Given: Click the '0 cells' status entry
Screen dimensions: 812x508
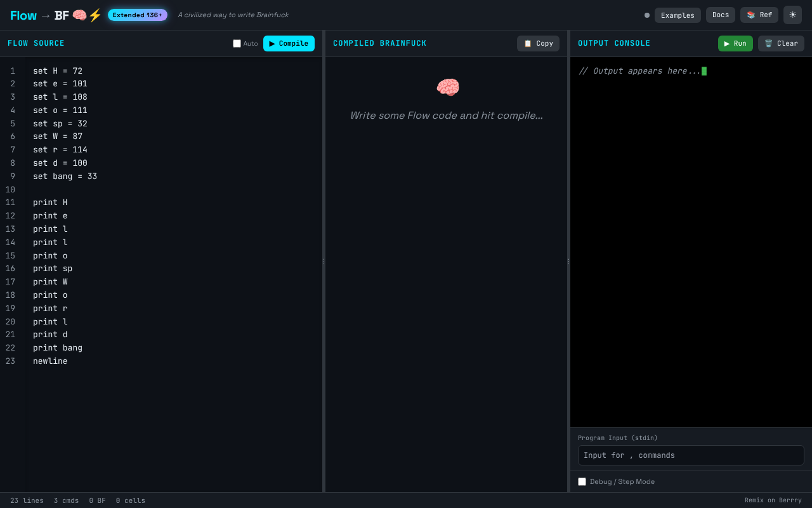Looking at the screenshot, I should coord(131,500).
